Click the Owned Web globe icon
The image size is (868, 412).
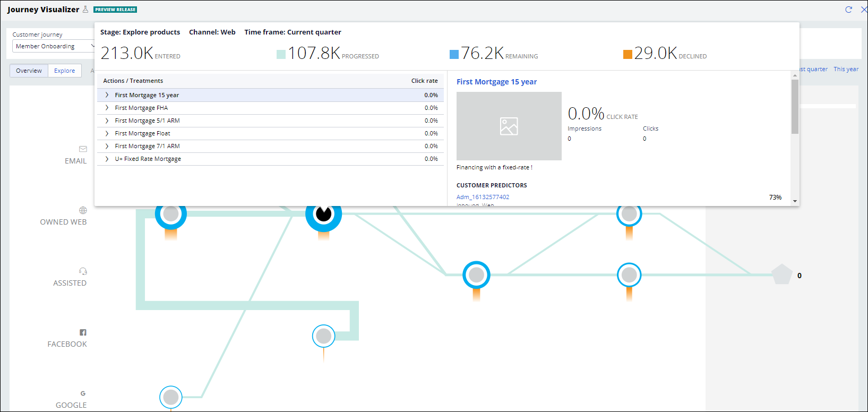click(x=83, y=210)
